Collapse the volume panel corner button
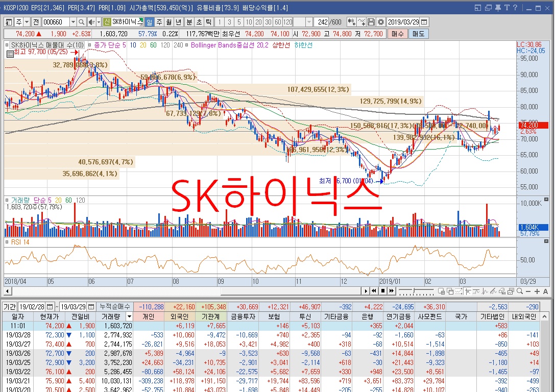This screenshot has width=555, height=392. click(x=546, y=200)
